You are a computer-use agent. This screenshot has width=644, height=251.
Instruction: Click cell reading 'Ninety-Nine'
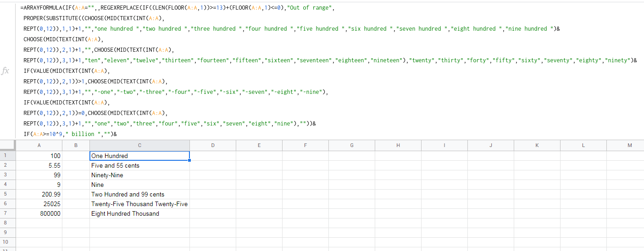point(139,175)
